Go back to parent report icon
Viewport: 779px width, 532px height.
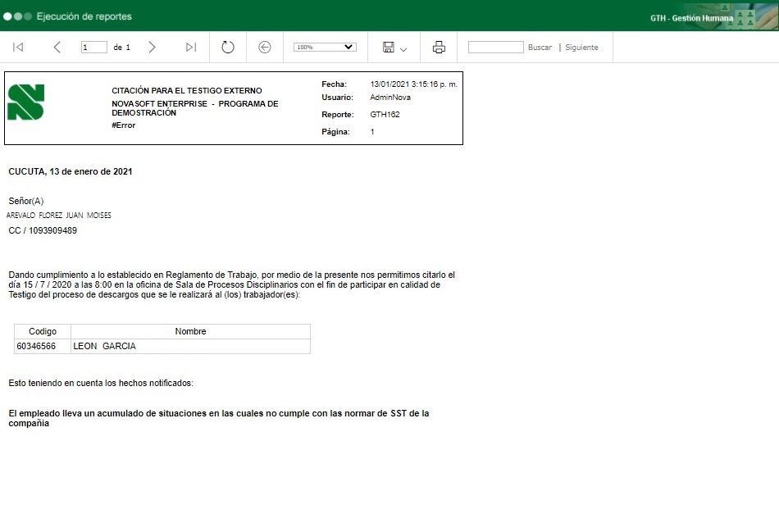tap(265, 48)
